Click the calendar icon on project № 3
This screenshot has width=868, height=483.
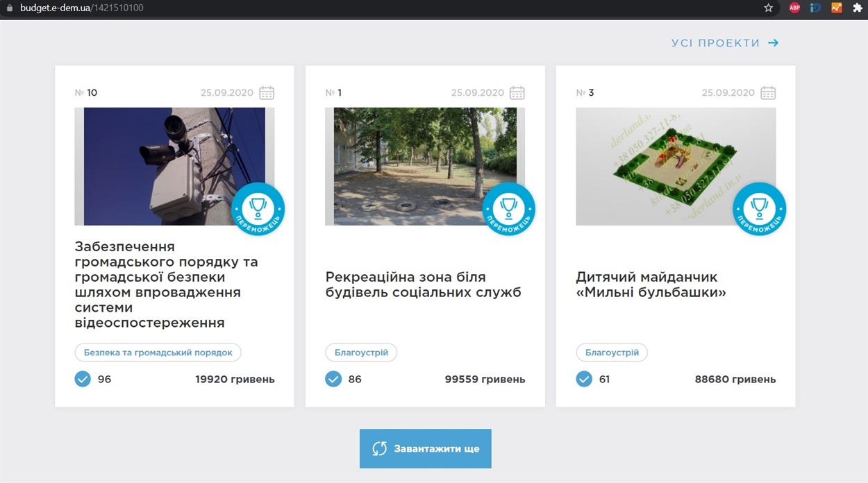coord(767,93)
